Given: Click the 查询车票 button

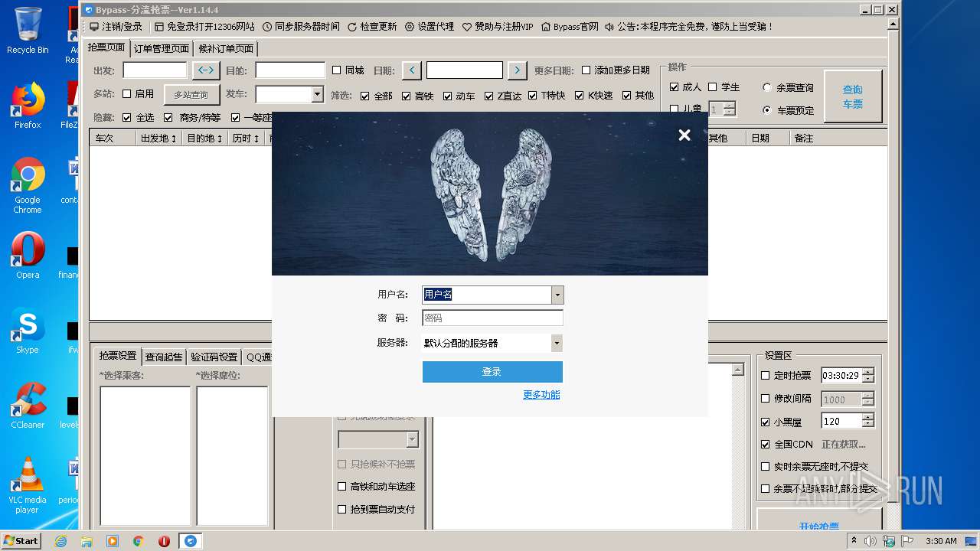Looking at the screenshot, I should (853, 96).
